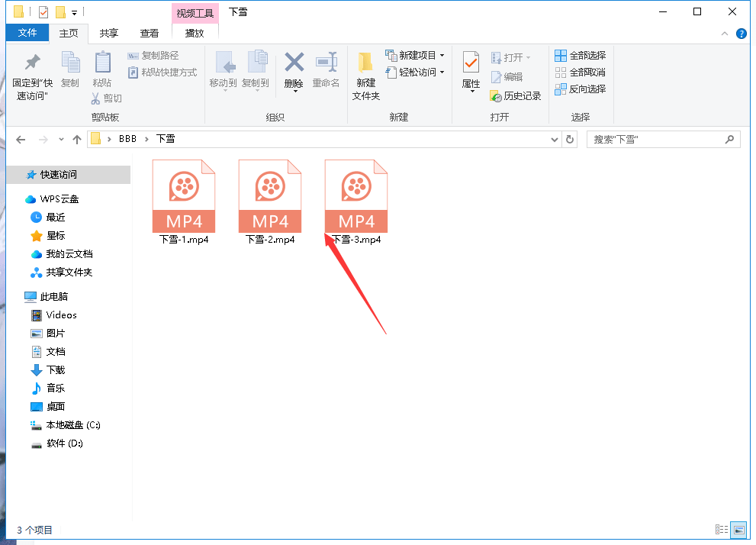
Task: Open Explorer Help question mark
Action: 742,34
